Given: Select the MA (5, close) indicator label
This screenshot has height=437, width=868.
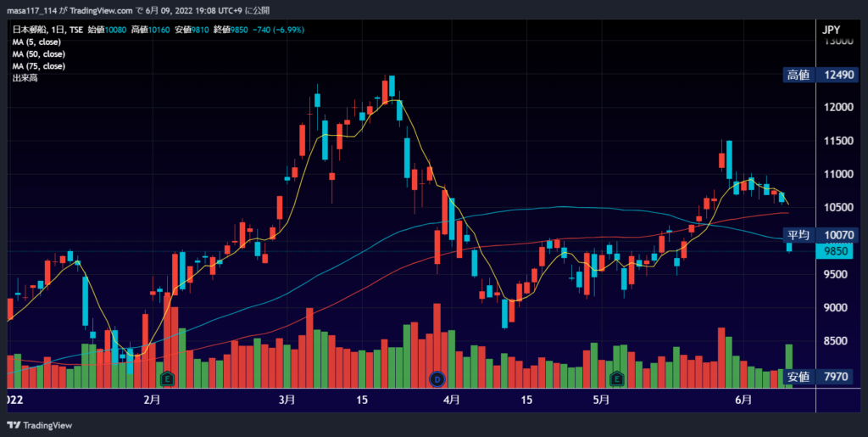Looking at the screenshot, I should tap(36, 42).
